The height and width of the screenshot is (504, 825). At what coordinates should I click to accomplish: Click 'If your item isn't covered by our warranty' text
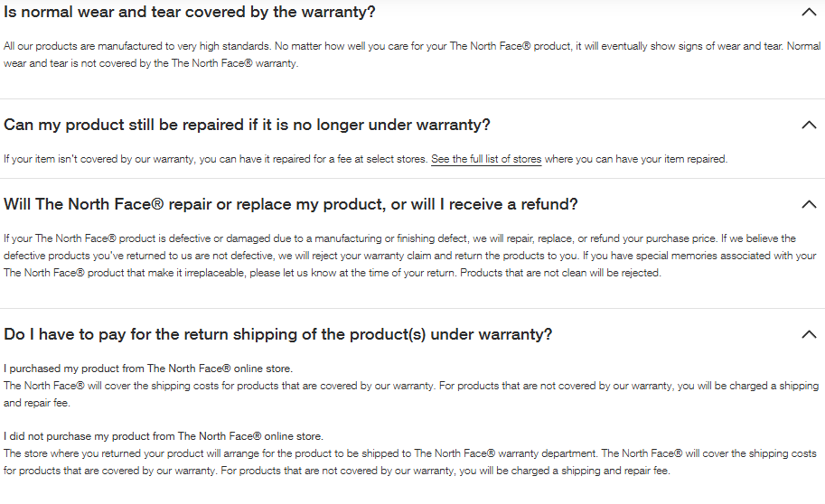click(215, 159)
